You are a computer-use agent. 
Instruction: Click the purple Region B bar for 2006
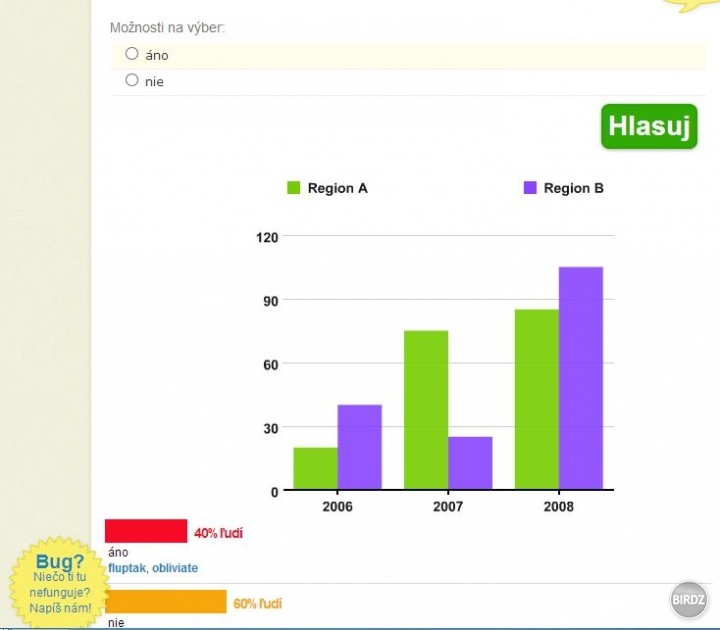click(359, 447)
